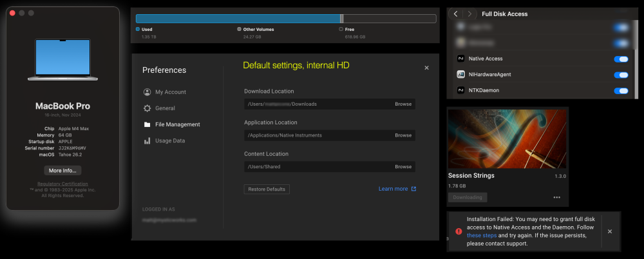Click the Download Location path field

coord(329,104)
